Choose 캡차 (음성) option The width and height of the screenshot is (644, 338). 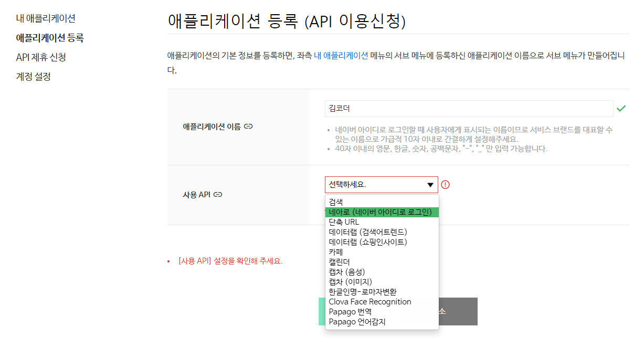[x=382, y=272]
